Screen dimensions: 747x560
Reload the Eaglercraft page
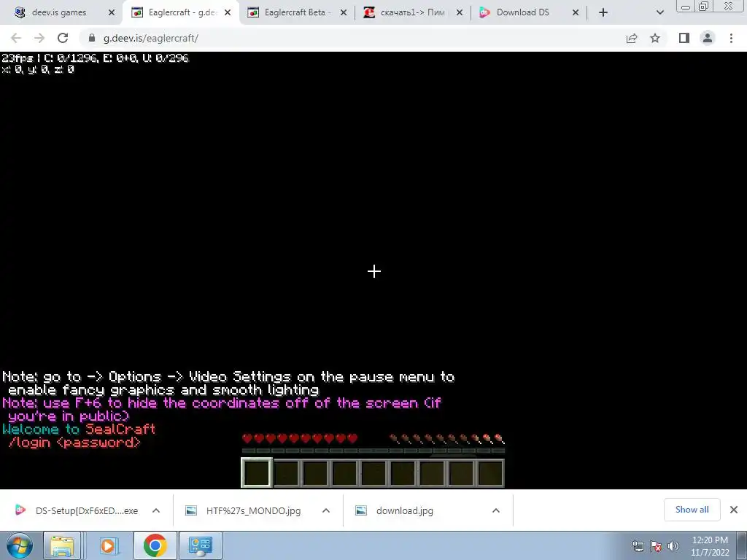coord(63,38)
